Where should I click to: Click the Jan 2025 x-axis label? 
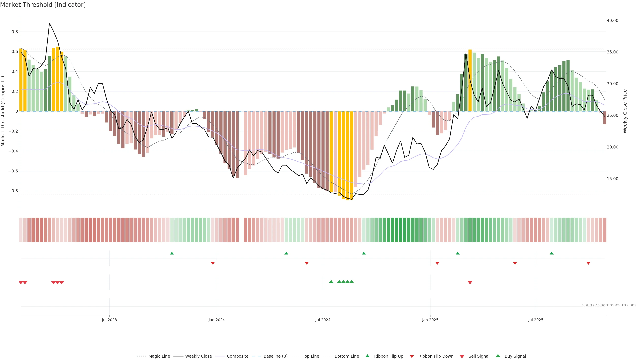pyautogui.click(x=430, y=320)
